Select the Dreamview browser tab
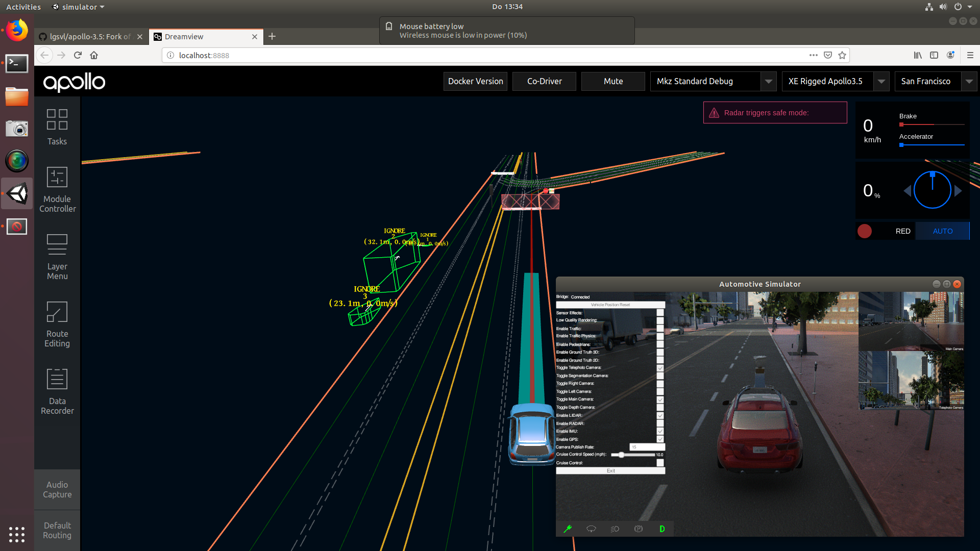The height and width of the screenshot is (551, 980). point(206,37)
